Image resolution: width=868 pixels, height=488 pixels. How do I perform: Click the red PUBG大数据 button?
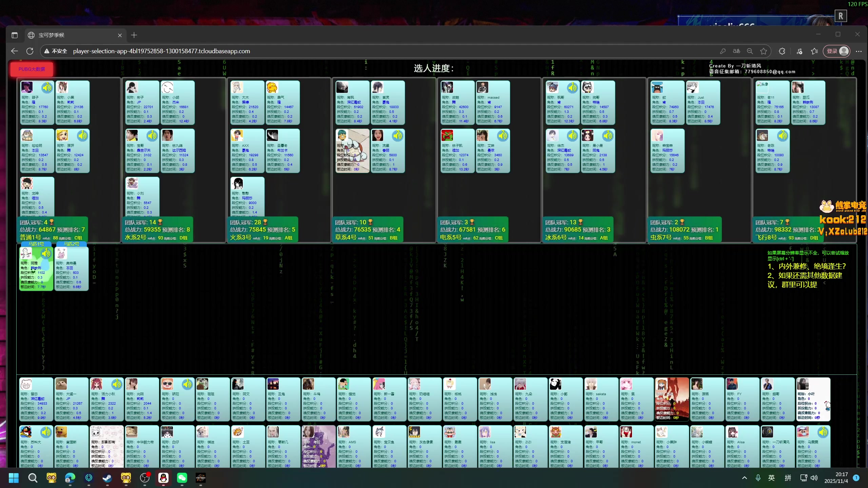(32, 69)
